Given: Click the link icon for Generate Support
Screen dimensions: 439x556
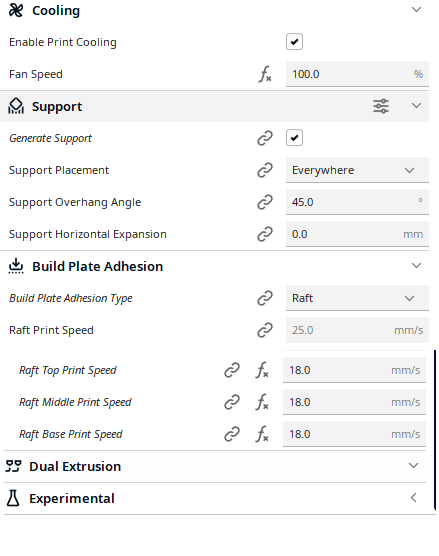Looking at the screenshot, I should click(265, 138).
